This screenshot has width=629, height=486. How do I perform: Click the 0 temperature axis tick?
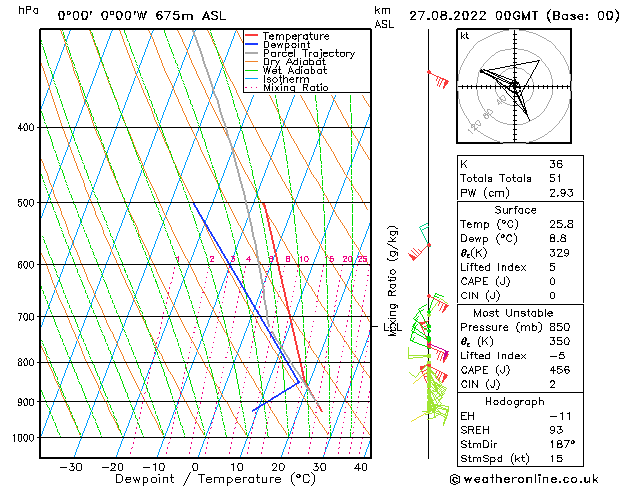click(195, 467)
